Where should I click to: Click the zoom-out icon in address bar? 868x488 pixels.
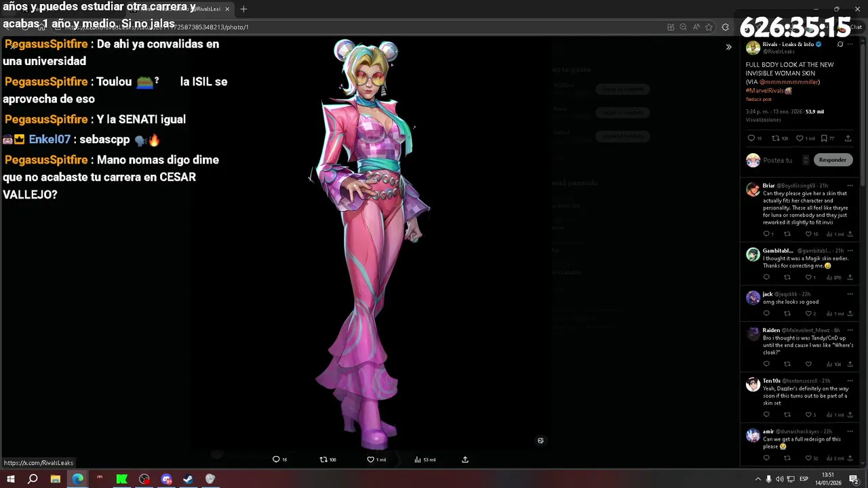pos(684,27)
